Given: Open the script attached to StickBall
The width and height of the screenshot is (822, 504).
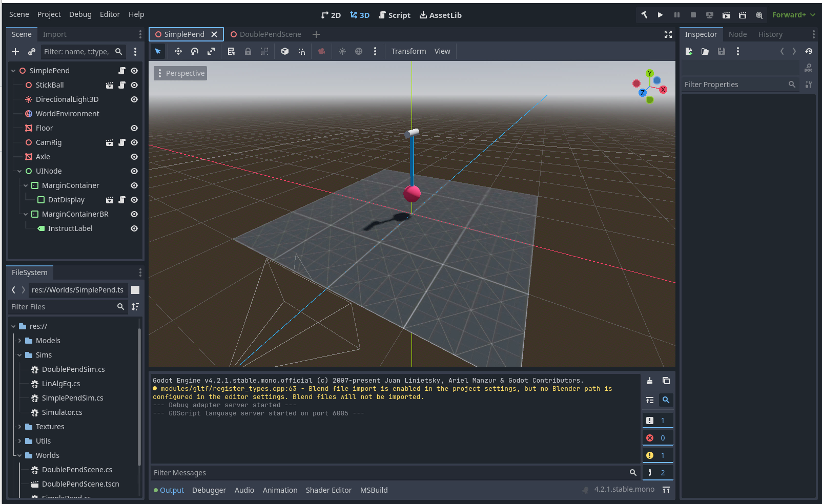Looking at the screenshot, I should (122, 85).
